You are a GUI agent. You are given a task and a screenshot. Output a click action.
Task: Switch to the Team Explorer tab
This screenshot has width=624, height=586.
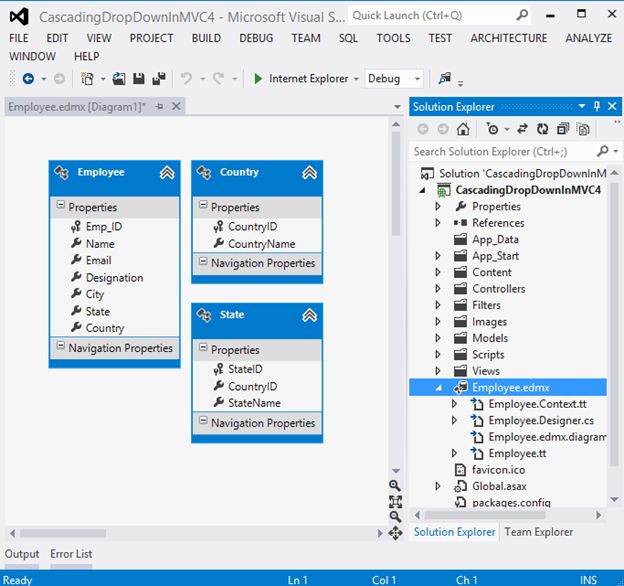tap(538, 532)
